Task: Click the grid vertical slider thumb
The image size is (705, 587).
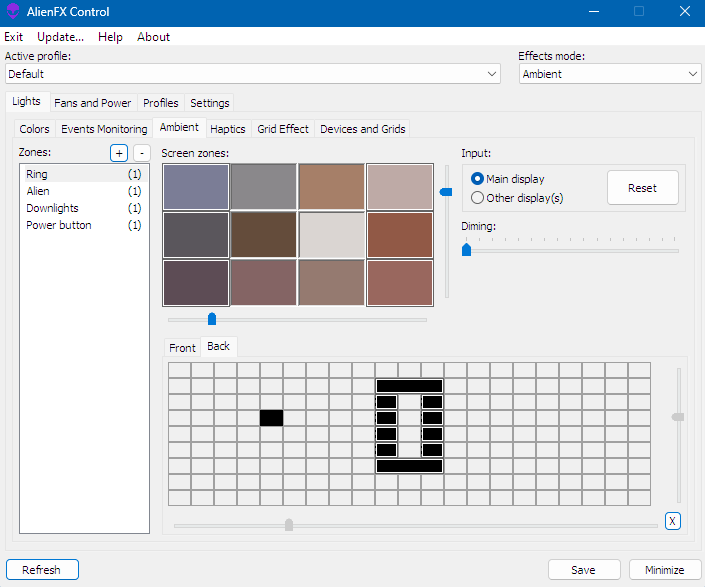Action: coord(678,417)
